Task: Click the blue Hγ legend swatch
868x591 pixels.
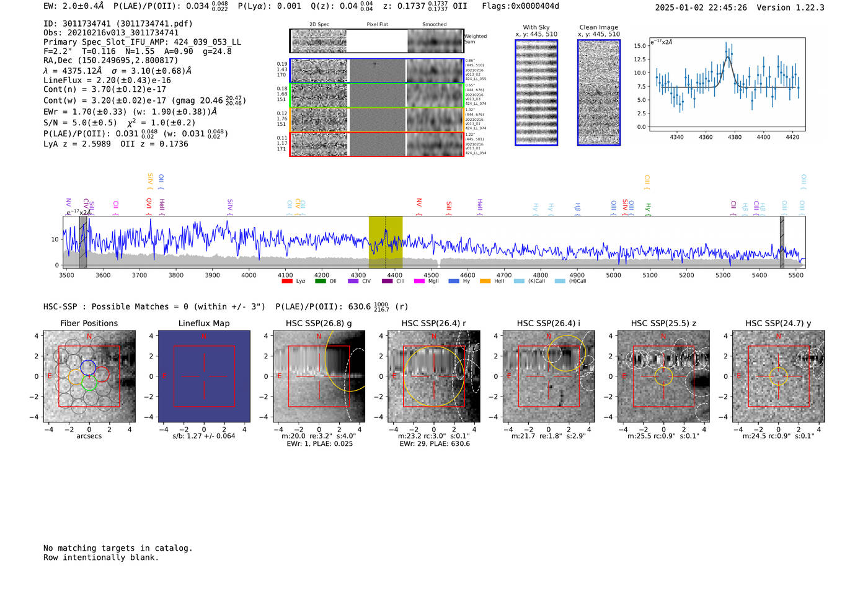Action: (454, 281)
